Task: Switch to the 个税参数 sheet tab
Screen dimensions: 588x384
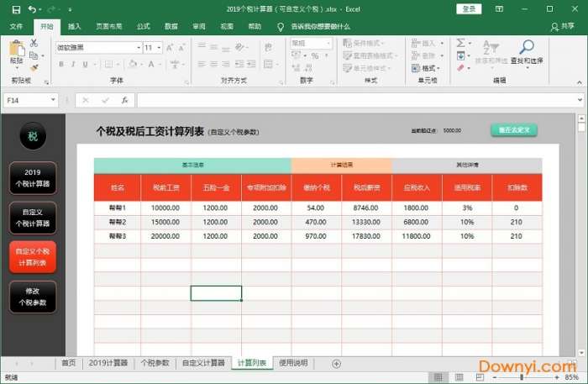Action: [x=155, y=363]
